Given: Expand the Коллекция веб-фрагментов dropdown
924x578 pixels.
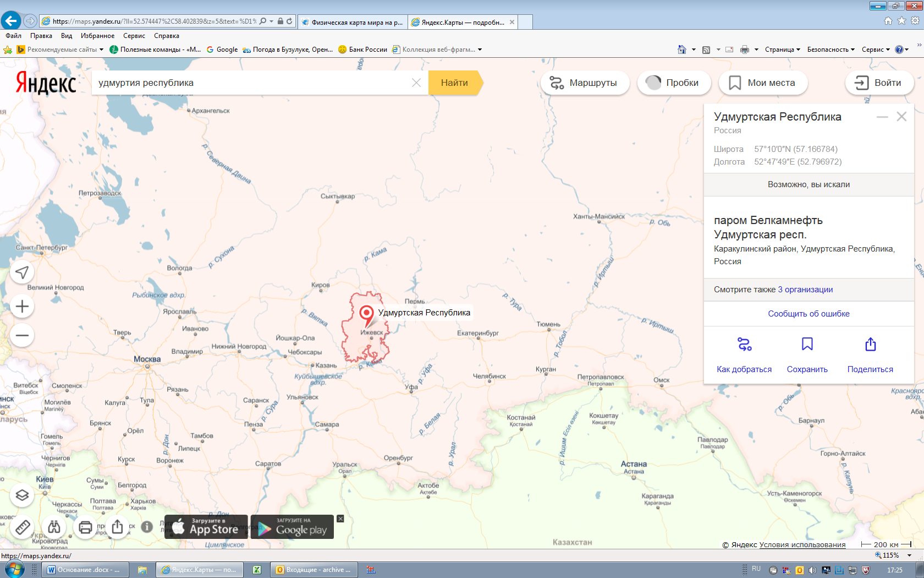Looking at the screenshot, I should tap(480, 50).
